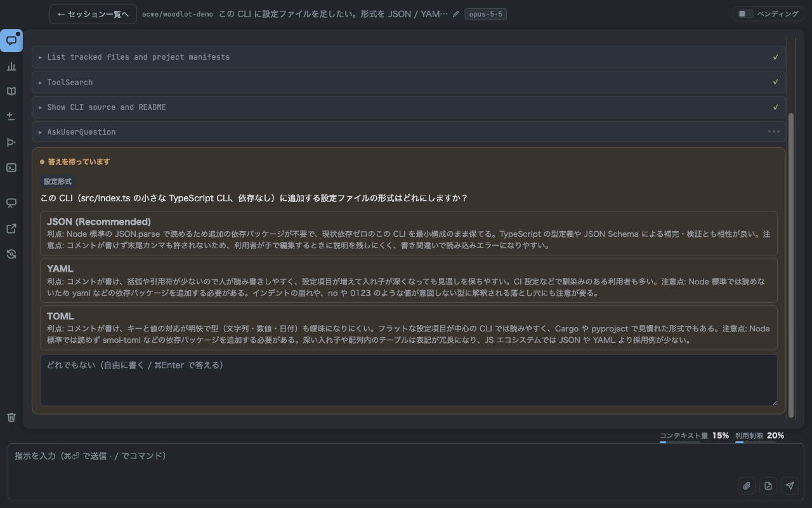Click the session title starting 'この CLI に設定ファイル'

tap(333, 14)
